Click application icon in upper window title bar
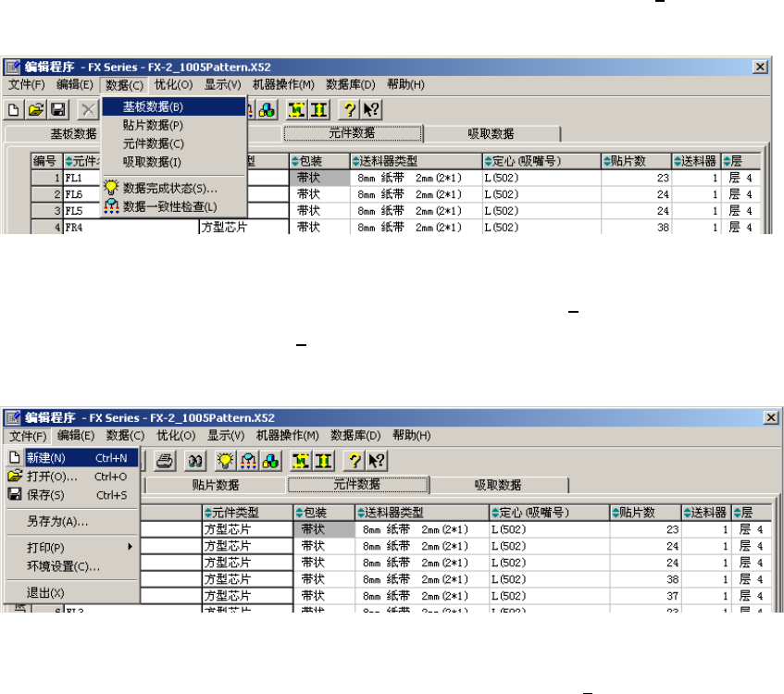Image resolution: width=784 pixels, height=694 pixels. point(12,67)
